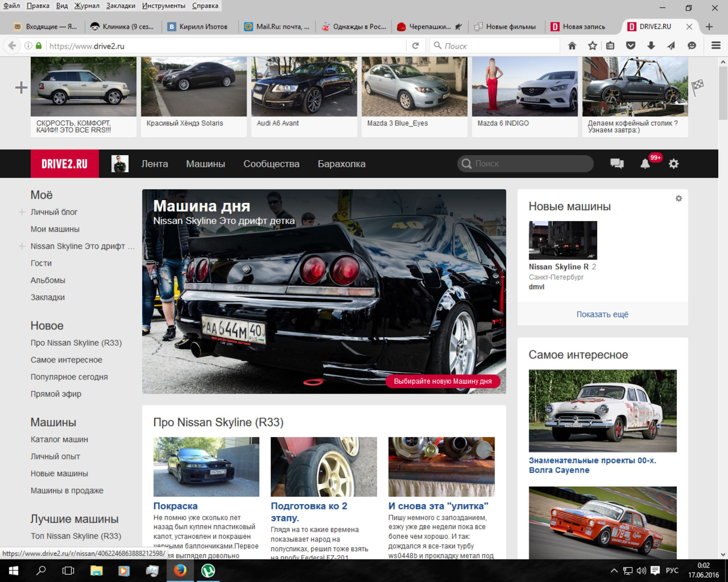Screen dimensions: 728x582
Task: Open notifications bell with 99+ badge
Action: pos(645,164)
